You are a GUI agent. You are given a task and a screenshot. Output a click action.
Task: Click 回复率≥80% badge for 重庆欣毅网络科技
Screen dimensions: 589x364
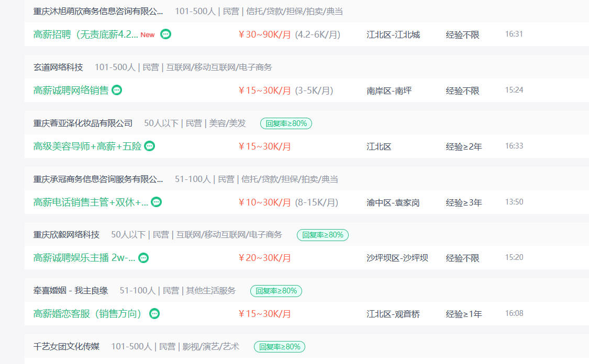point(323,235)
